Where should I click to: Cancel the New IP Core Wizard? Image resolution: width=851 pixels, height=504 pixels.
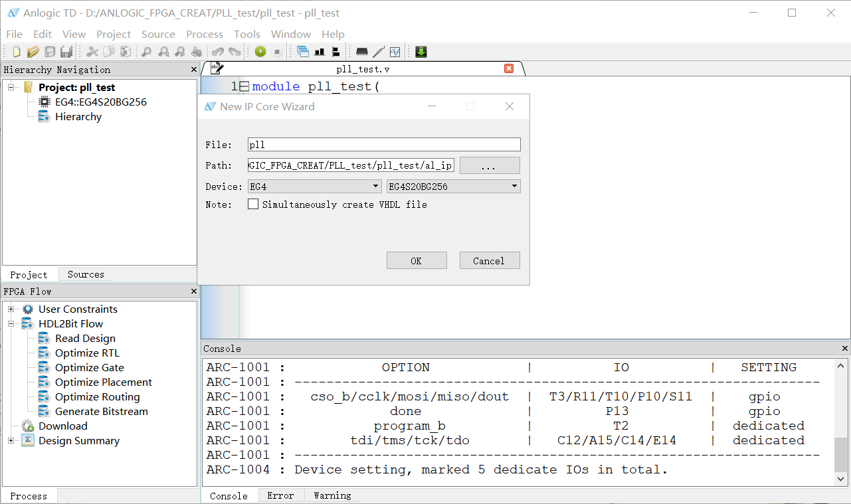coord(489,261)
